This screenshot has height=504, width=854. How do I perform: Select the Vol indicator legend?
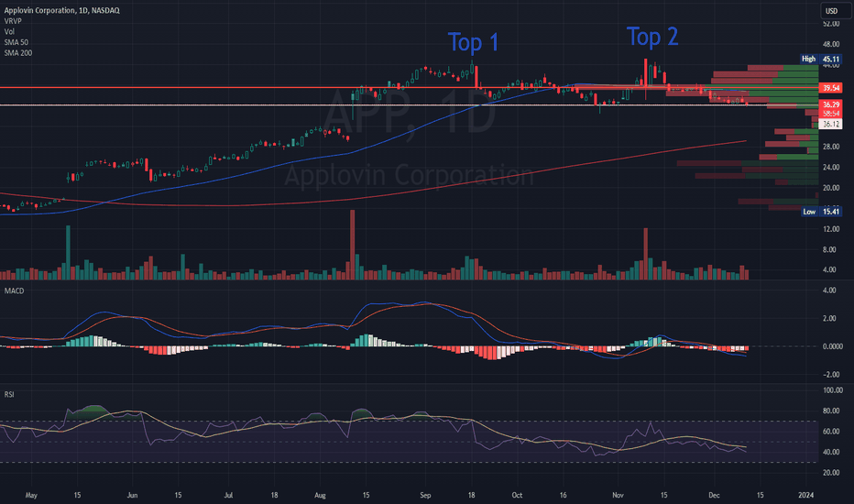tap(9, 31)
